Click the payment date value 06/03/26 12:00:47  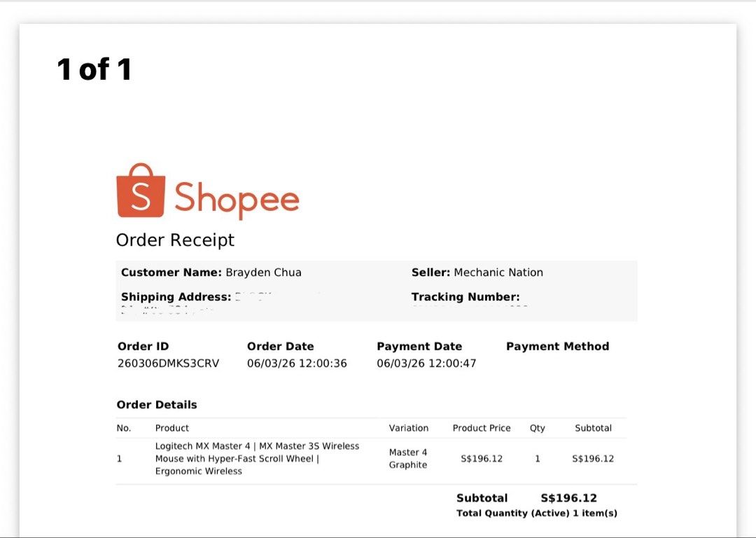pyautogui.click(x=426, y=364)
